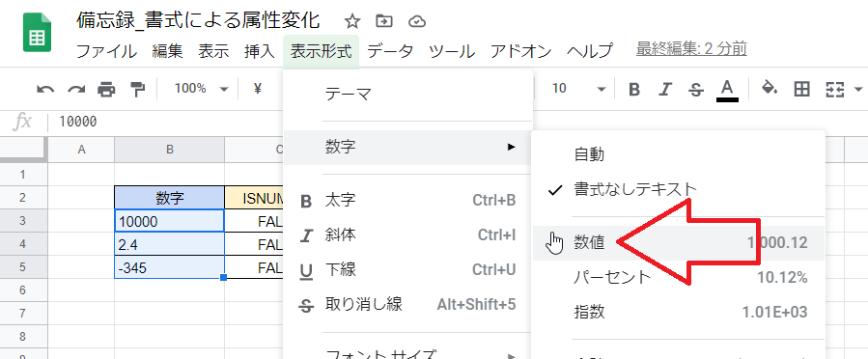Apply 斜体 from the format menu
The width and height of the screenshot is (868, 359).
coord(408,235)
